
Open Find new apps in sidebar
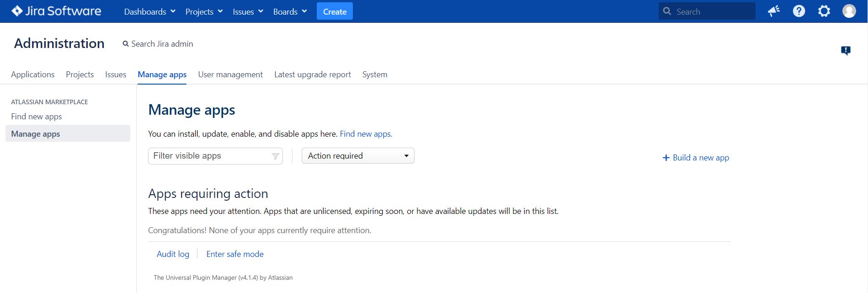[x=37, y=117]
